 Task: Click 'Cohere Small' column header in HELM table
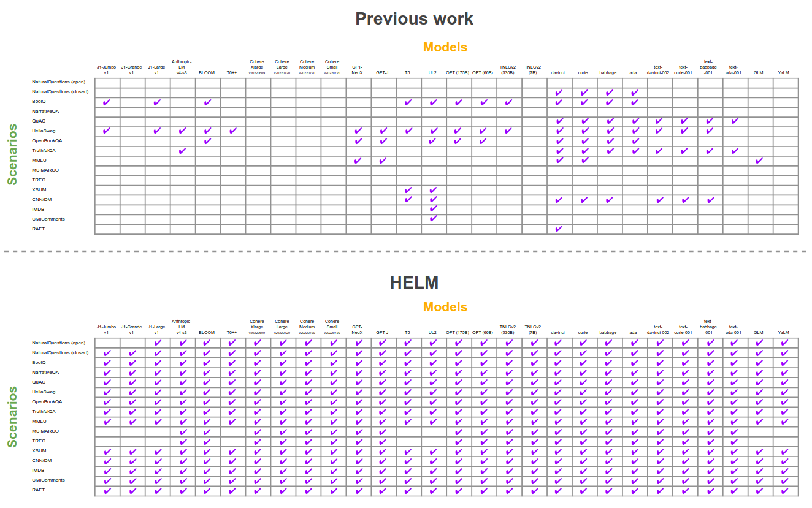332,327
